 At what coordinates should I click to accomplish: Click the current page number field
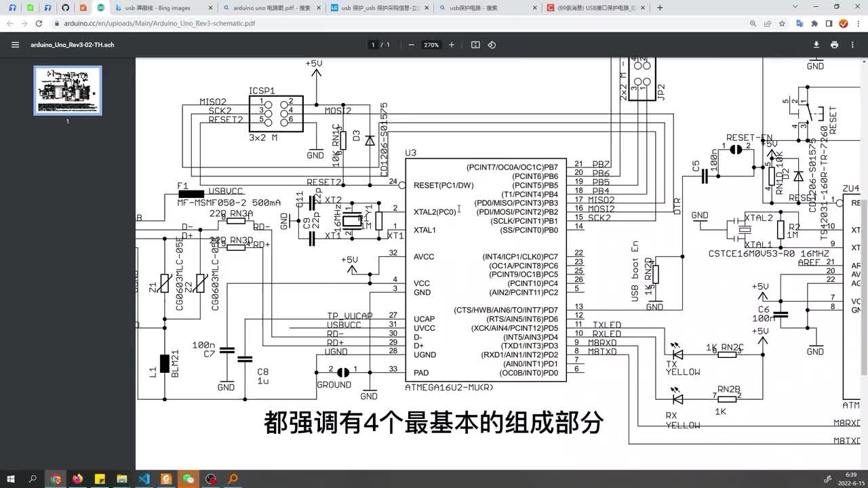[x=372, y=45]
